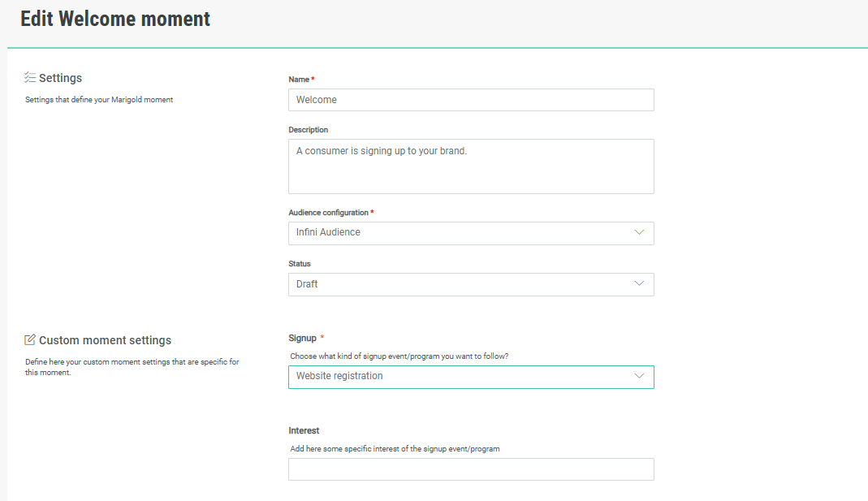Click into the Description text area

tap(471, 166)
